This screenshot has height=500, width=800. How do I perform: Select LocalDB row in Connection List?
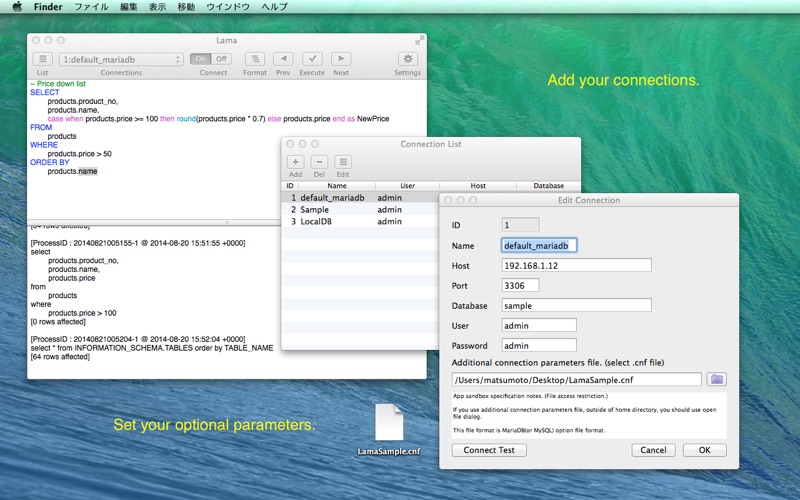pos(360,221)
